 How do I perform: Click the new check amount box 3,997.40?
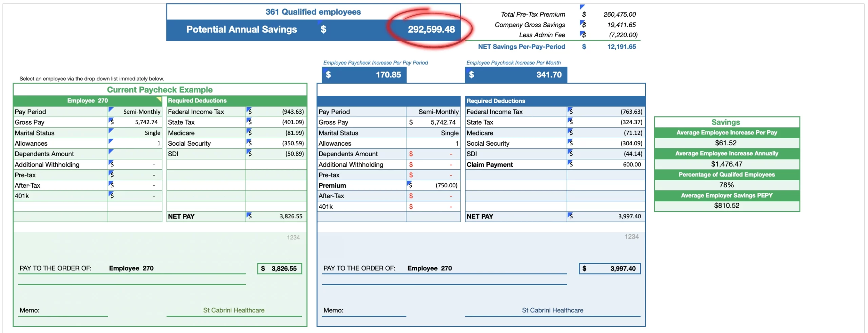[610, 269]
